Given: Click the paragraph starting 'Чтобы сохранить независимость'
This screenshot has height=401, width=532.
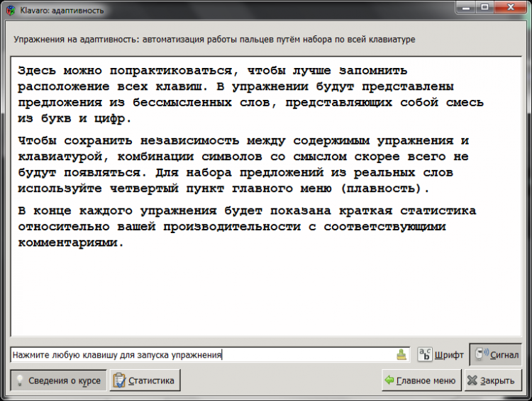Looking at the screenshot, I should pos(243,164).
